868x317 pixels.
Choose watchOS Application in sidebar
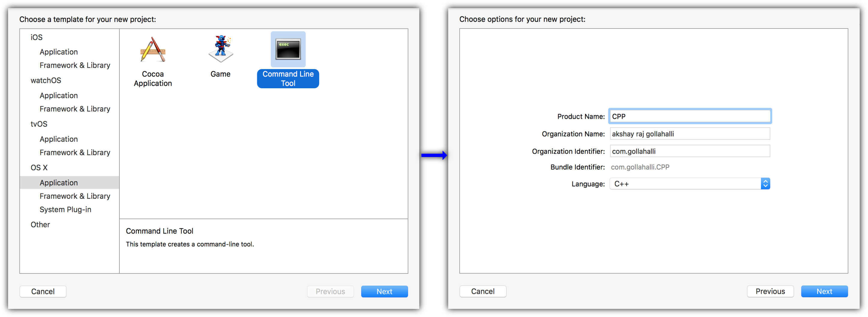point(59,96)
